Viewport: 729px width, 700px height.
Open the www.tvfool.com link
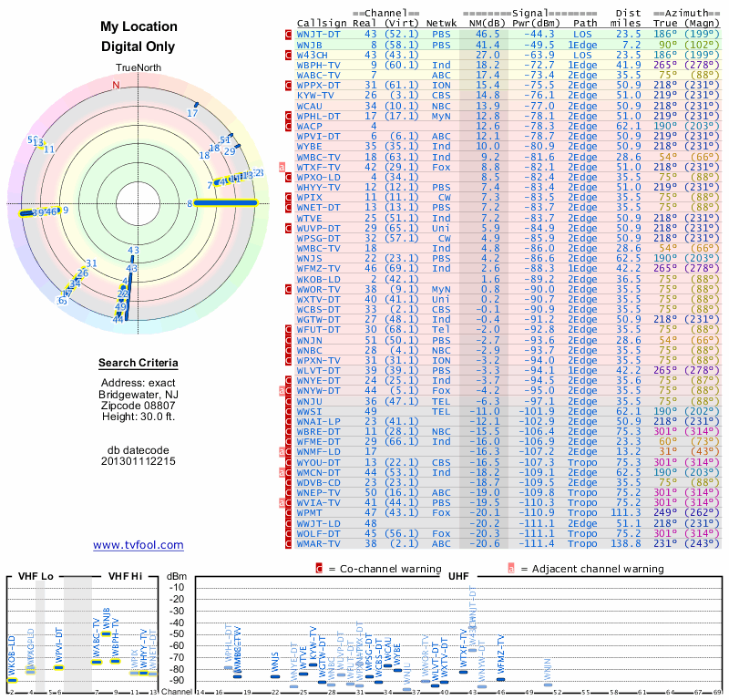point(139,545)
